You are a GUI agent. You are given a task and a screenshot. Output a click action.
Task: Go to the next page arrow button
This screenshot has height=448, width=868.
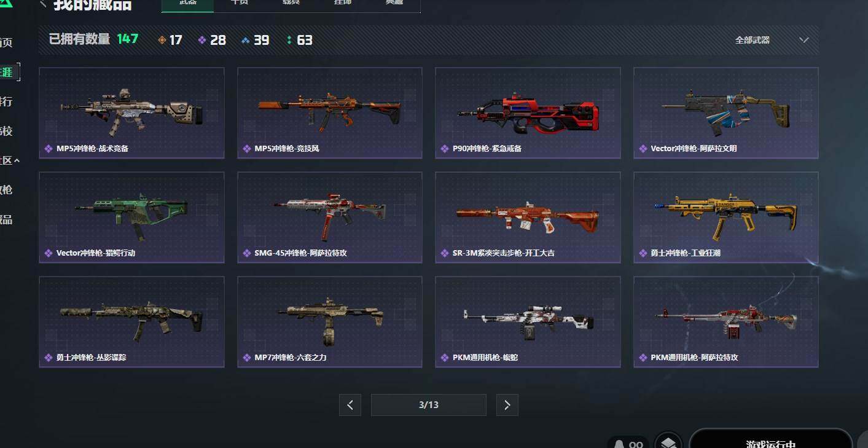tap(507, 405)
